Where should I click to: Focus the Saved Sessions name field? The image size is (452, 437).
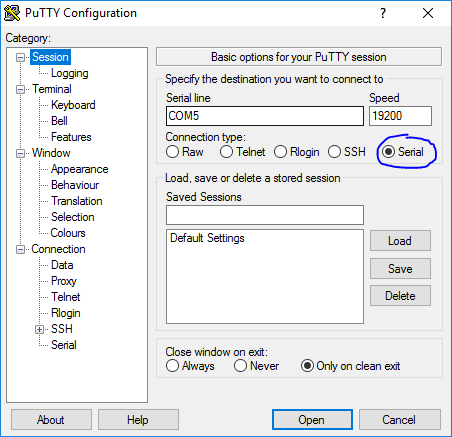pyautogui.click(x=265, y=215)
